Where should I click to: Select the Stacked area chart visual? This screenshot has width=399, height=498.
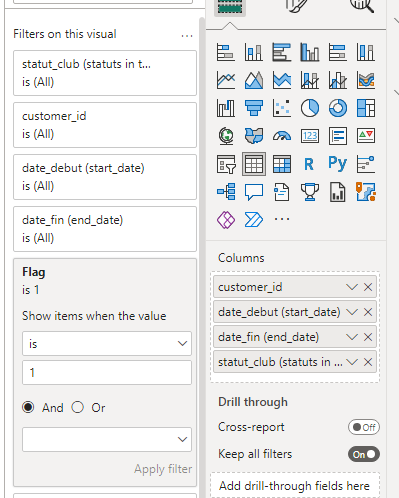tap(282, 80)
